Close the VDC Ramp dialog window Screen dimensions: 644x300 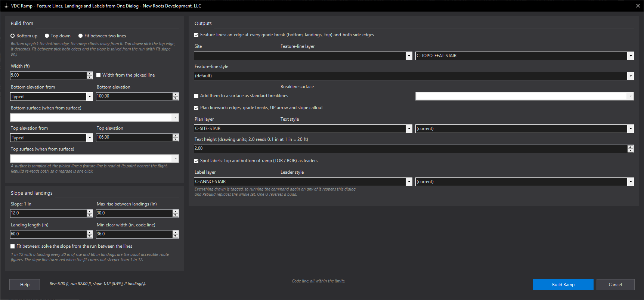(638, 6)
